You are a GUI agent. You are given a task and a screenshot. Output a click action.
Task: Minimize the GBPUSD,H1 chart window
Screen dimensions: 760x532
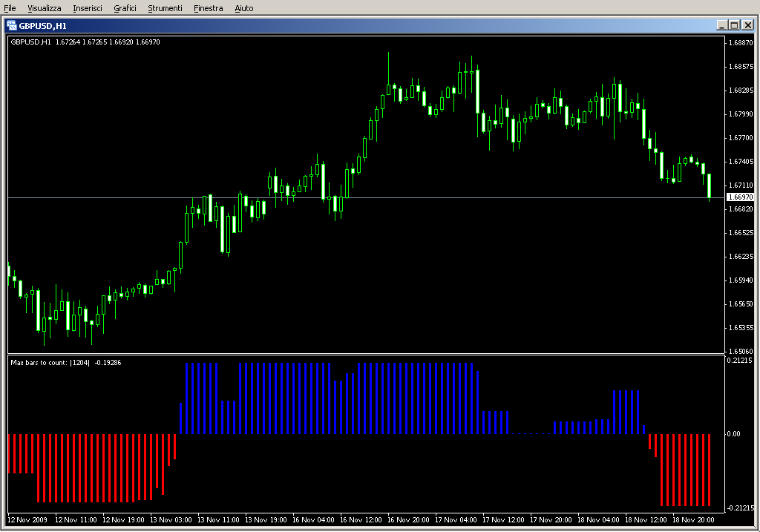tap(721, 25)
